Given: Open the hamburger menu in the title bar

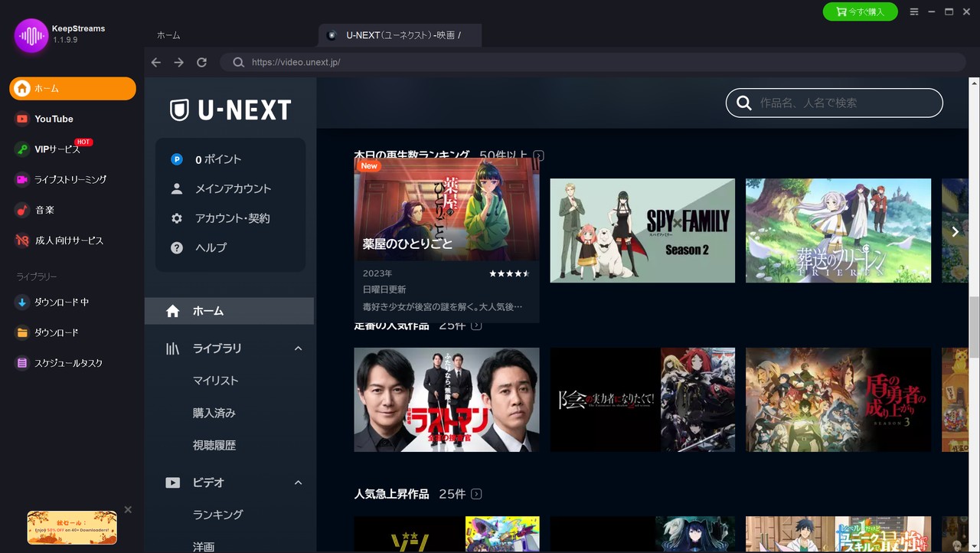Looking at the screenshot, I should pos(914,11).
